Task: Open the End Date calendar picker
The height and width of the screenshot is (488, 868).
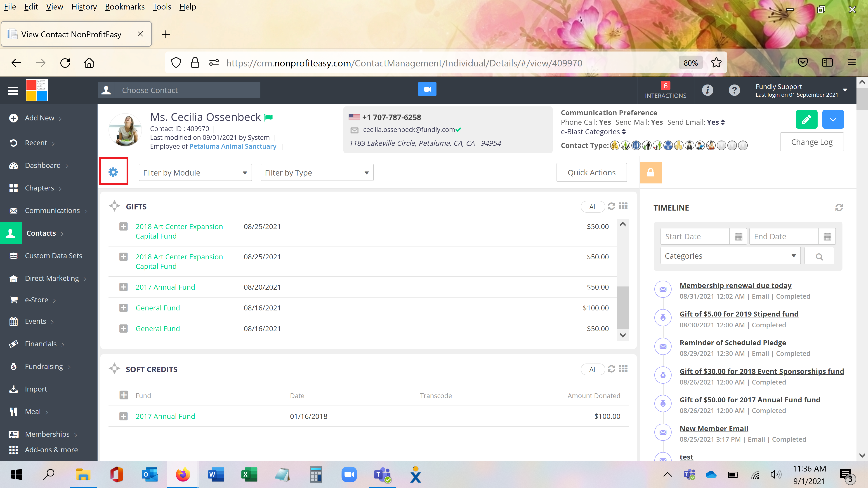Action: 827,236
